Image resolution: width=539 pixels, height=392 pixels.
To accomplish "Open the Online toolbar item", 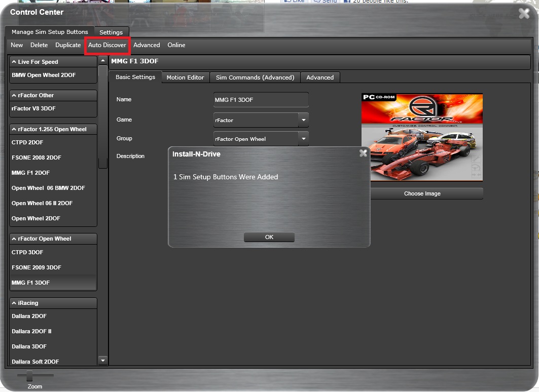I will pyautogui.click(x=176, y=45).
